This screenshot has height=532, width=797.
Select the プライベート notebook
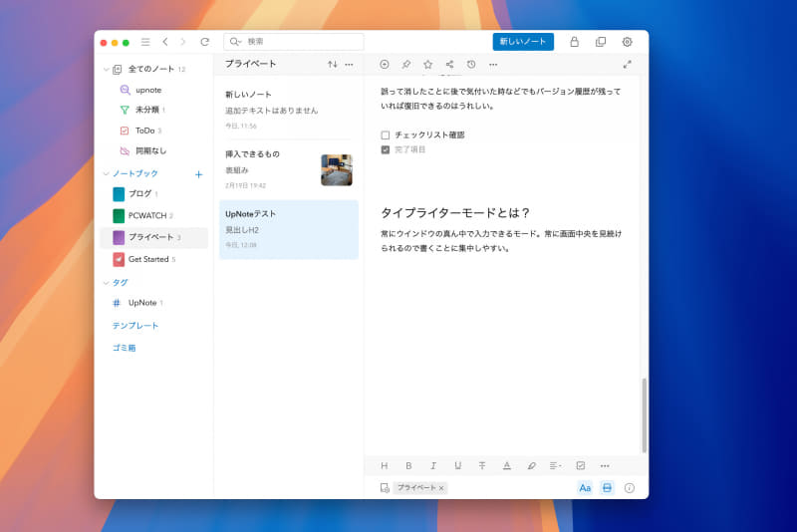click(154, 237)
